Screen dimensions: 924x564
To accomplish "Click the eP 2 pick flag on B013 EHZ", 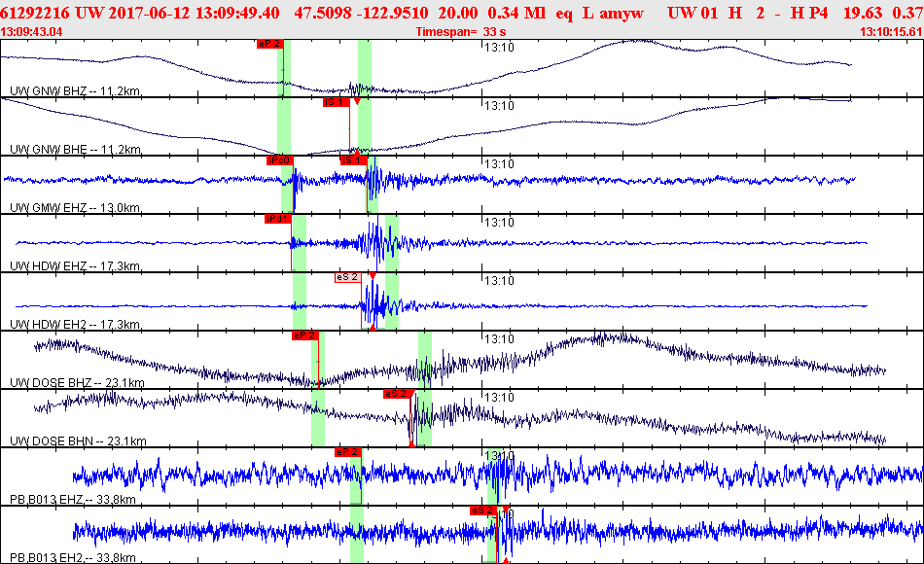I will coord(347,452).
